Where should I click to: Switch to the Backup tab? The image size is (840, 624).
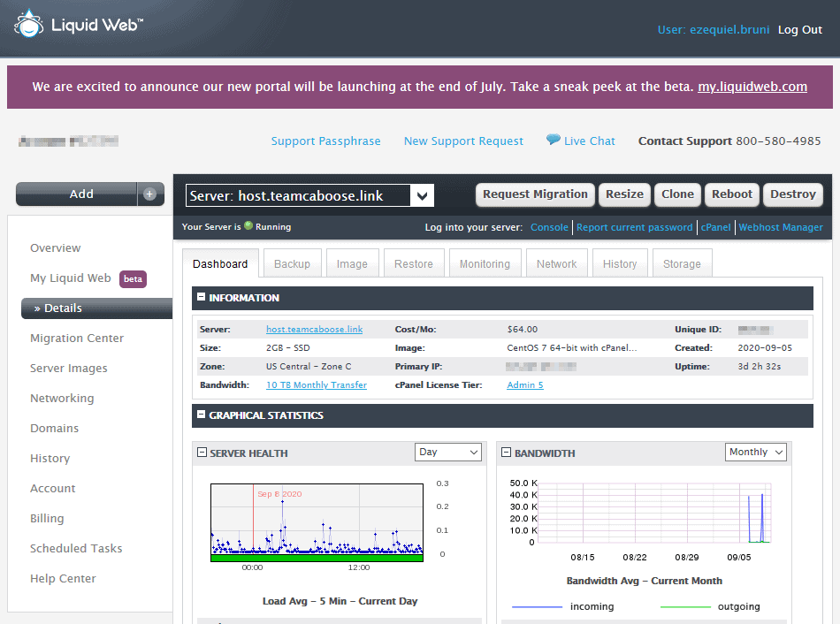292,263
